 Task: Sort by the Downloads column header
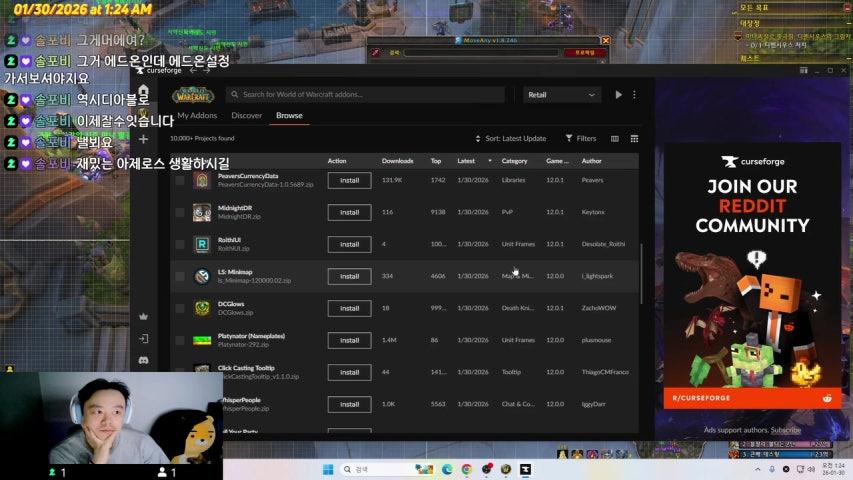[398, 161]
